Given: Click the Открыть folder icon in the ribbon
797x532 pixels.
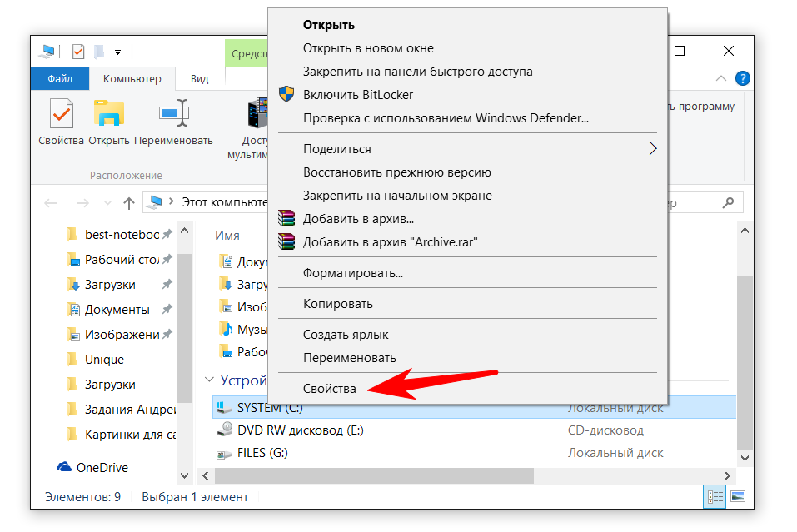Looking at the screenshot, I should [x=109, y=113].
